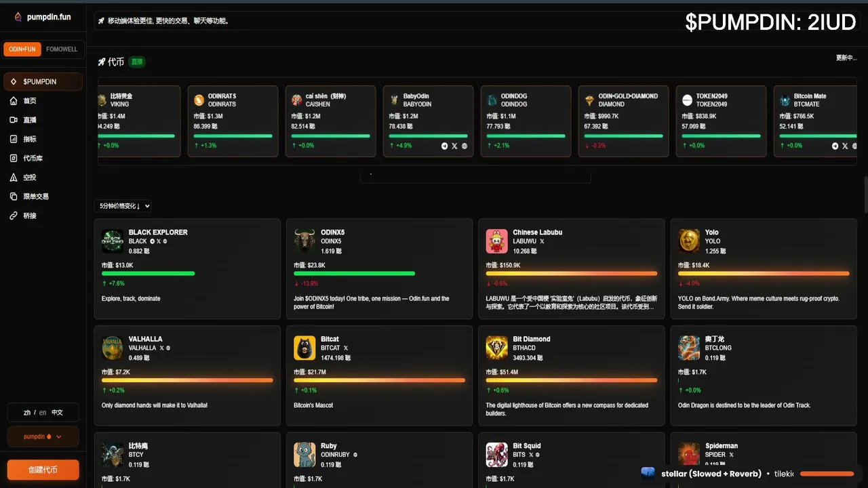Click the ODINX5 -13.9% price change

[306, 283]
